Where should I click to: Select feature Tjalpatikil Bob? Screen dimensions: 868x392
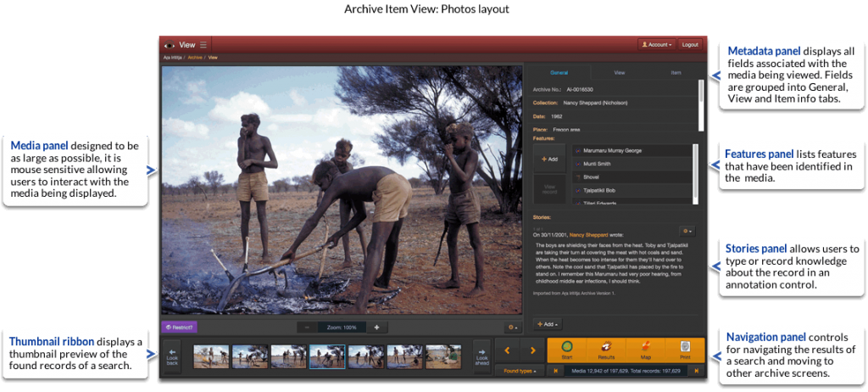[x=632, y=190]
